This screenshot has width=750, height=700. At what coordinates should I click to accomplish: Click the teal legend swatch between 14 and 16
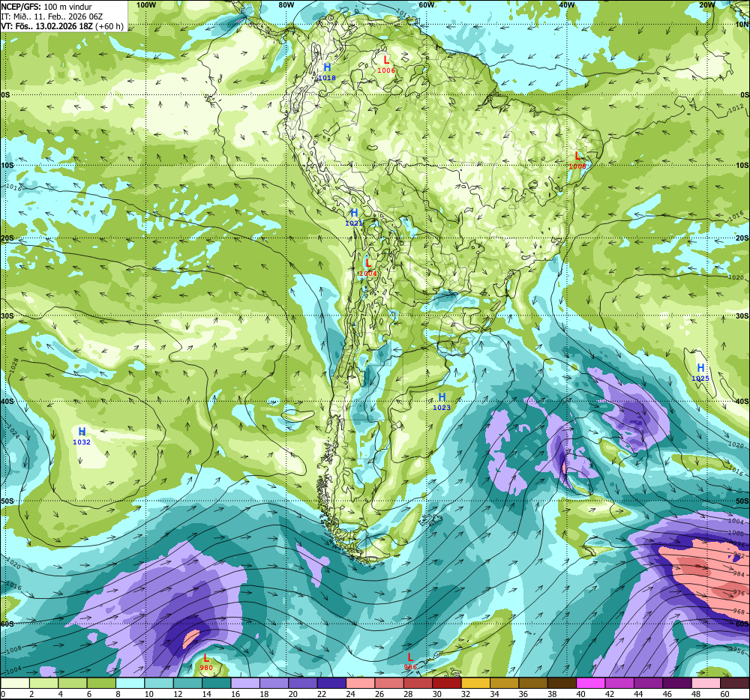216,683
